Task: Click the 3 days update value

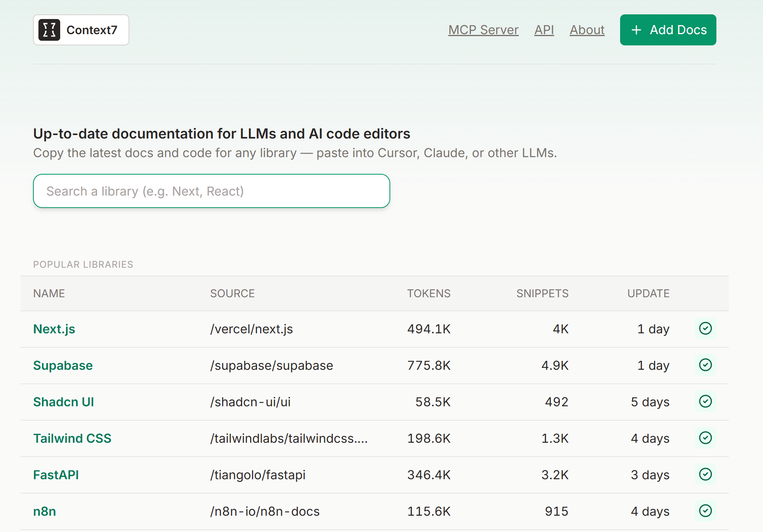Action: coord(650,475)
